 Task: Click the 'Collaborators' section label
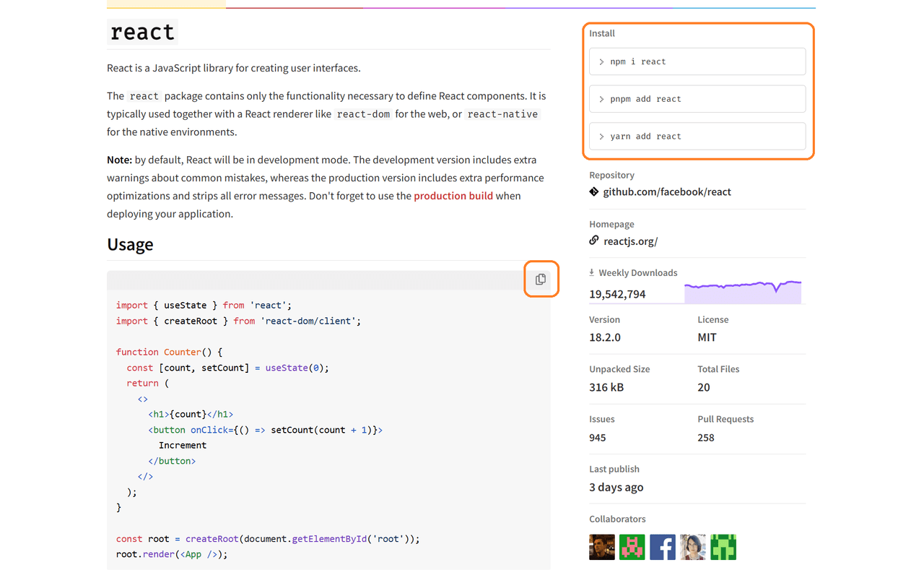pos(617,519)
